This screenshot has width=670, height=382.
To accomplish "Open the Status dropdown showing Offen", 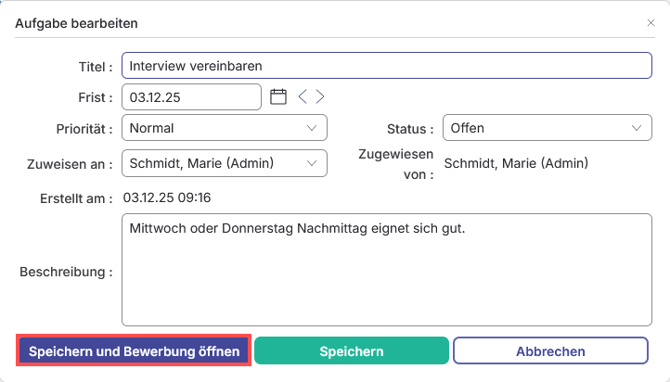I will tap(547, 128).
